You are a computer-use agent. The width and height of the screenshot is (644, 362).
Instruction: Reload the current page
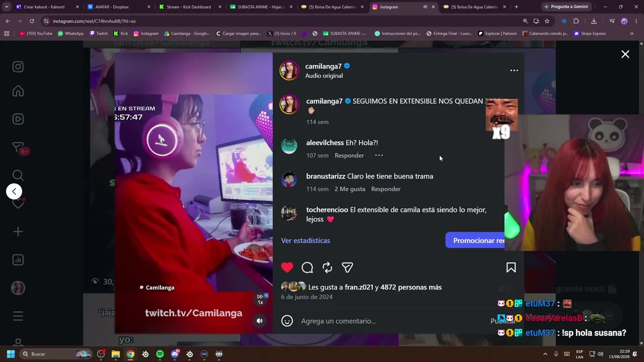32,21
